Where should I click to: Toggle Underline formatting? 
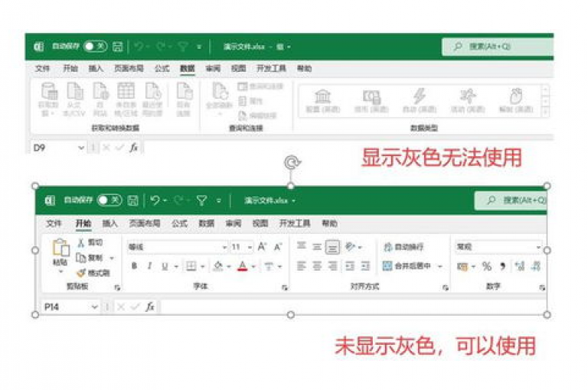click(x=165, y=266)
